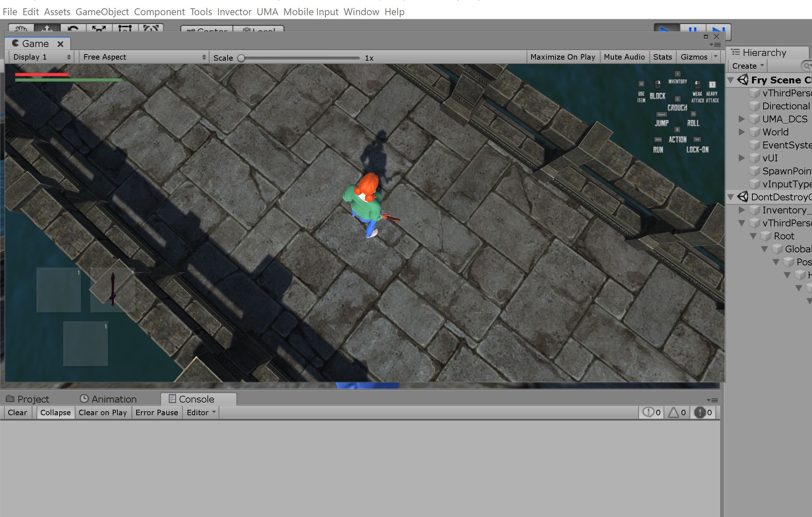Open the Gizmos dropdown arrow
Image resolution: width=812 pixels, height=517 pixels.
point(716,57)
